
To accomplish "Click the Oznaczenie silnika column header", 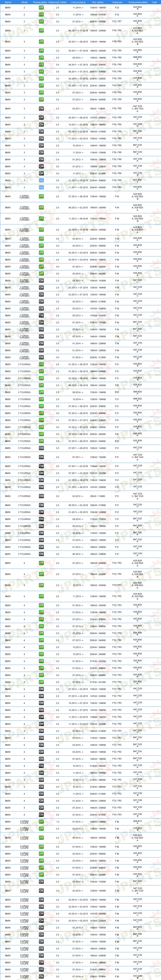I will [138, 2].
